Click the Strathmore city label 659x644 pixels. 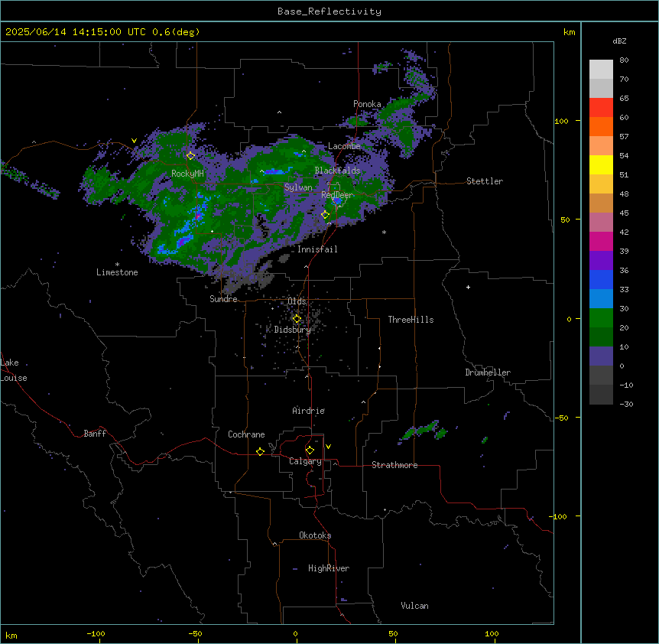(394, 465)
